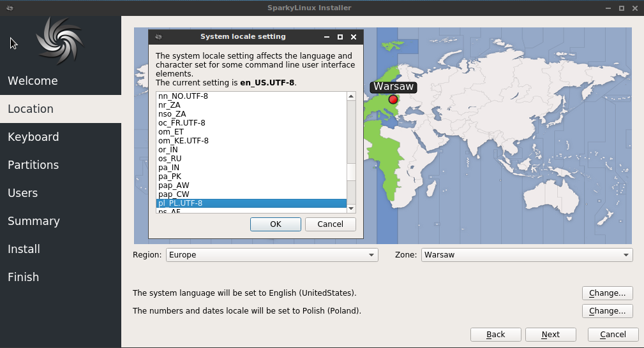Select the Location step in sidebar
The width and height of the screenshot is (644, 348).
point(61,109)
